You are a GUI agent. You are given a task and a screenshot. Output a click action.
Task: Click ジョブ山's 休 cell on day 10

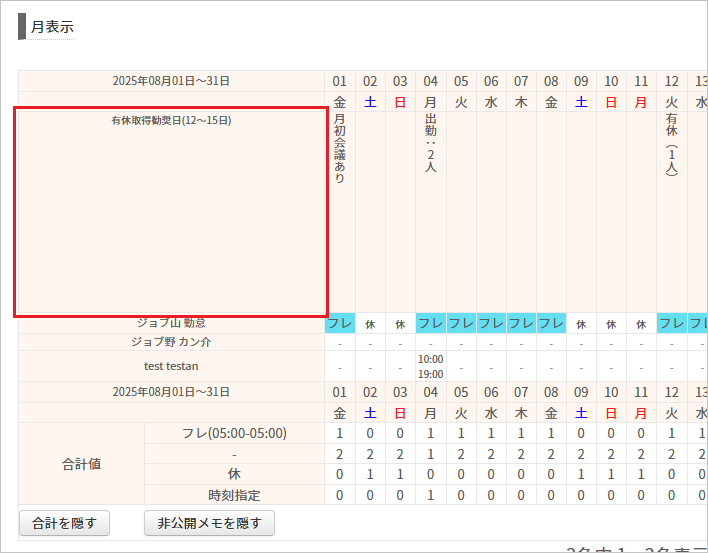click(x=611, y=324)
